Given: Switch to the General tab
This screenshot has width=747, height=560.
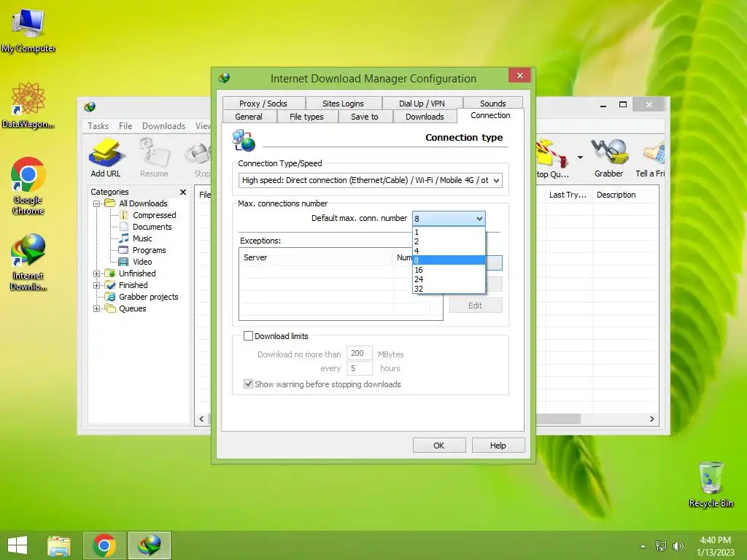Looking at the screenshot, I should point(249,117).
